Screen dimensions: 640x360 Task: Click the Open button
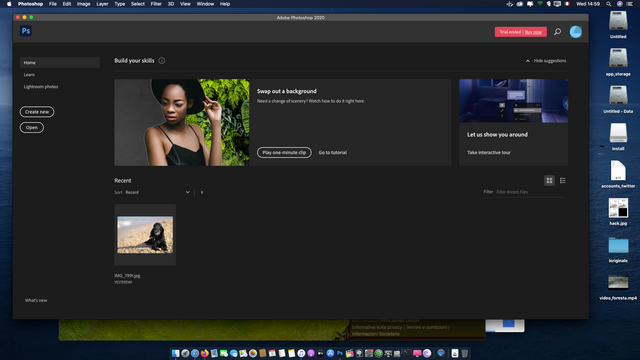point(31,127)
